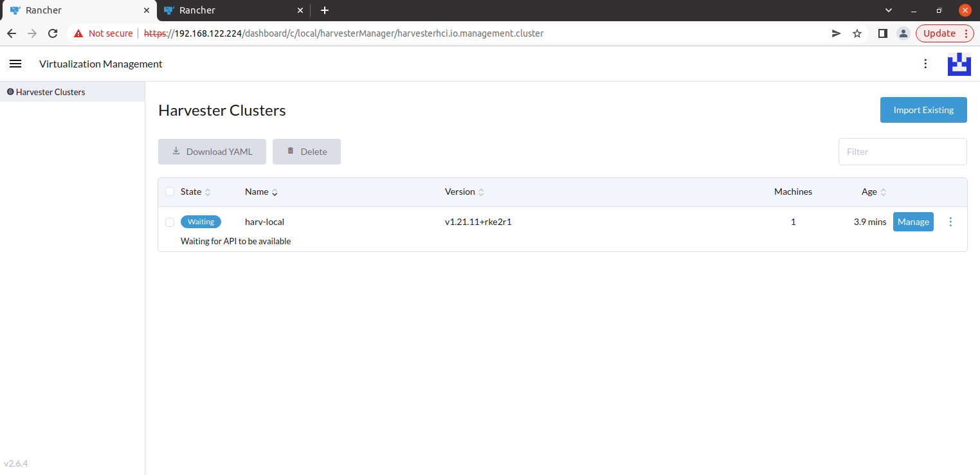Reload the page with the refresh icon

[53, 33]
